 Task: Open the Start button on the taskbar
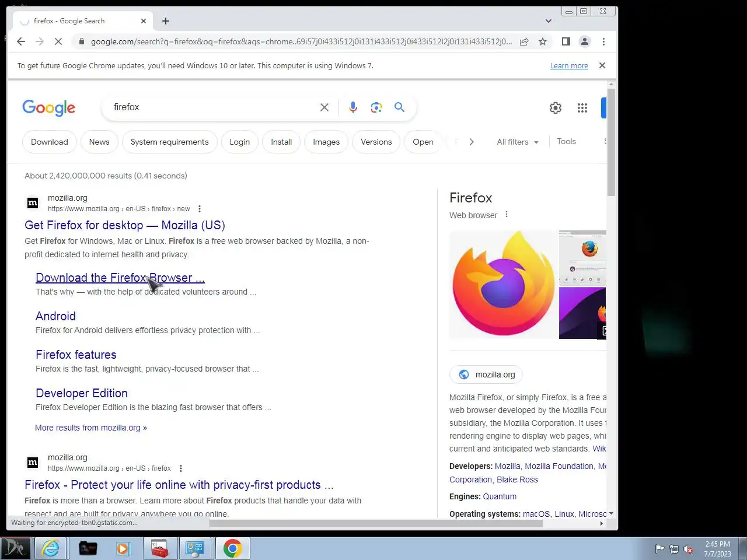tap(15, 548)
